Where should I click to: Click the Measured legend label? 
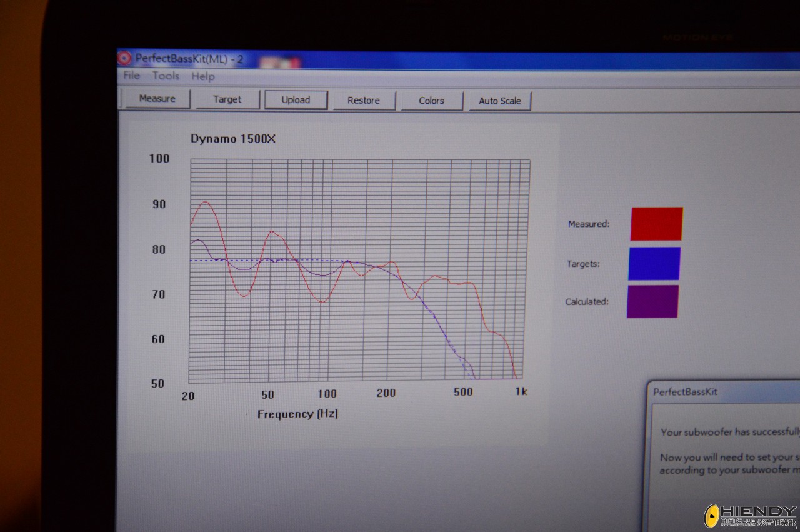(588, 224)
